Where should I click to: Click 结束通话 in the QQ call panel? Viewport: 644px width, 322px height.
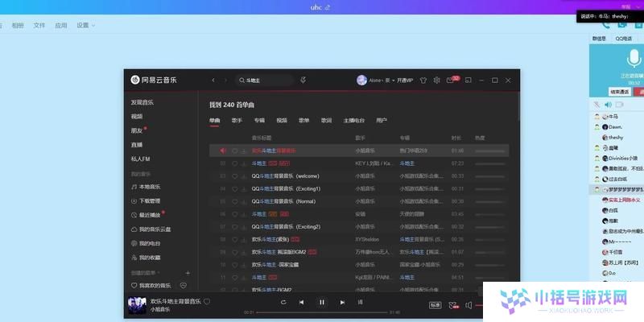click(x=619, y=92)
